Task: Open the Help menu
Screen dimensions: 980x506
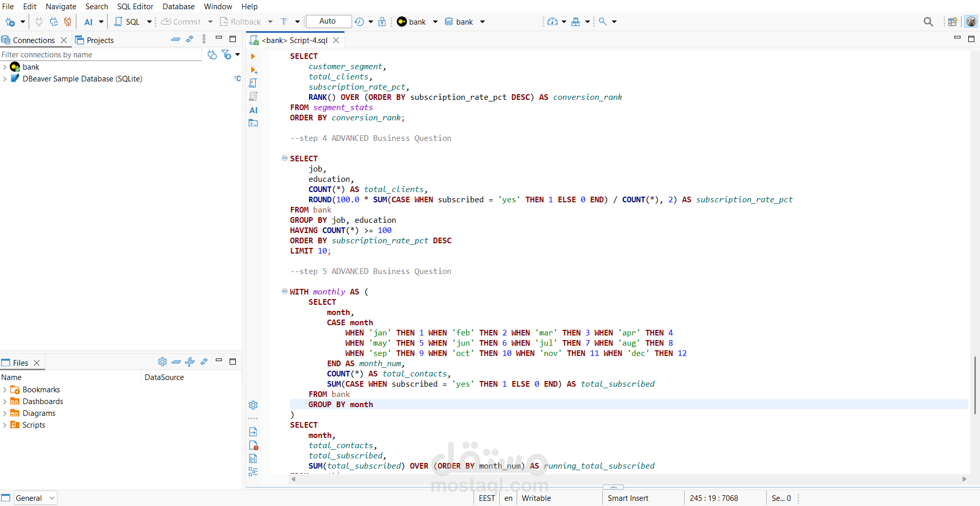Action: tap(250, 7)
